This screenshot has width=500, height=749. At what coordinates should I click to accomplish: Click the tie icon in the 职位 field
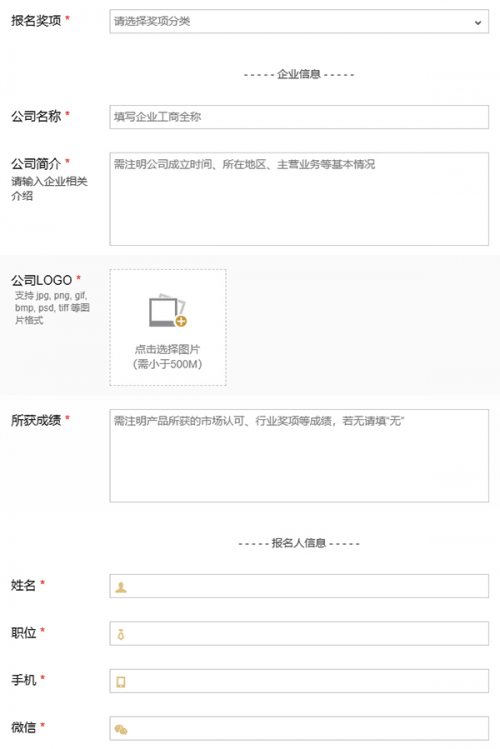coord(121,634)
